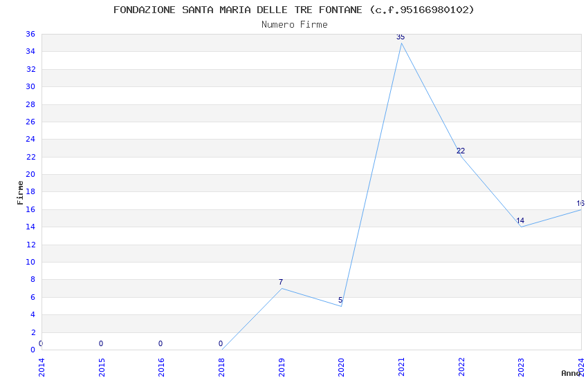Click the x-axis year label 2022
This screenshot has height=380, width=588.
pos(461,367)
